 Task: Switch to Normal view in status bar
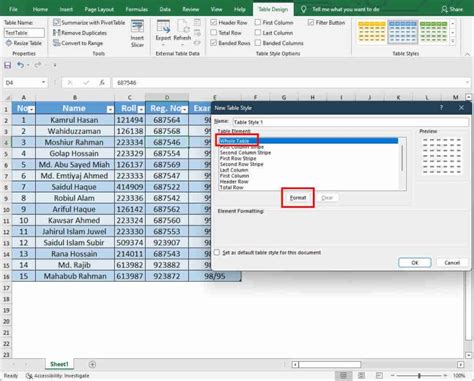pos(343,376)
